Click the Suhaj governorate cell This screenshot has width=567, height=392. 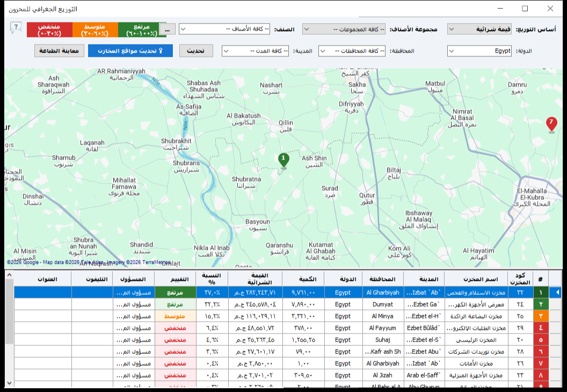click(x=383, y=340)
